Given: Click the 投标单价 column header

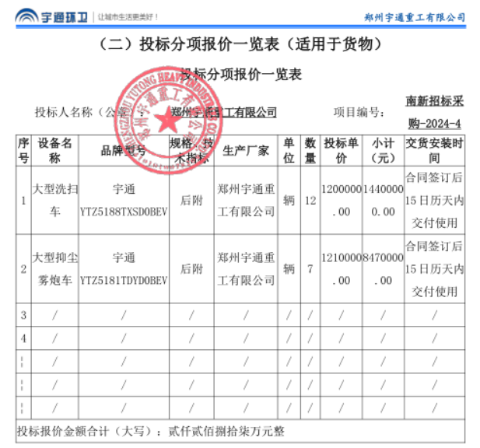Looking at the screenshot, I should [x=342, y=151].
